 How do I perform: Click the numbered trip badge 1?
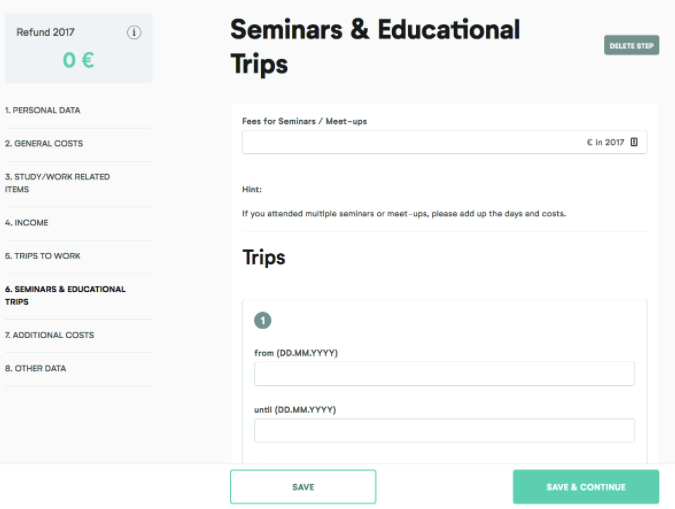click(x=263, y=320)
